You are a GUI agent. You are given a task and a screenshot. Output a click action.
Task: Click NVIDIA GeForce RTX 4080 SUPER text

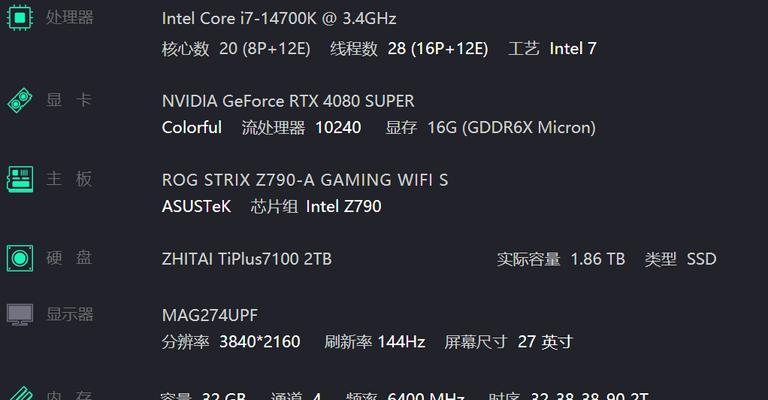coord(288,101)
